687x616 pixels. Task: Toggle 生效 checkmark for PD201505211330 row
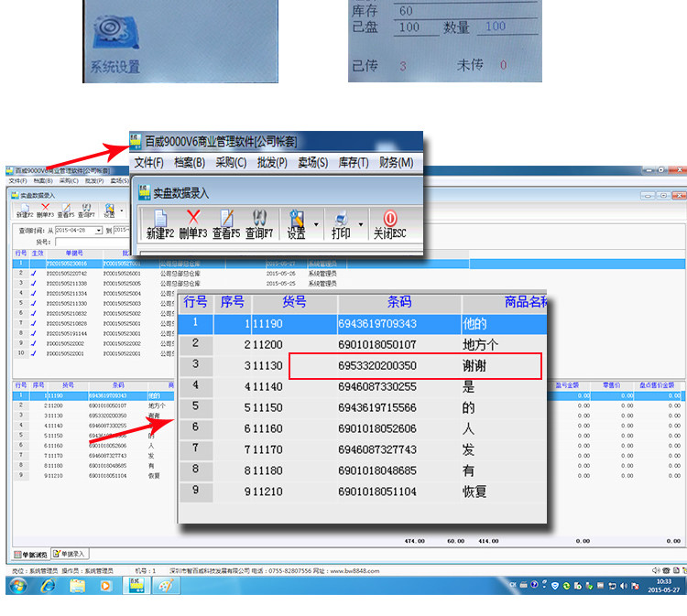34,303
